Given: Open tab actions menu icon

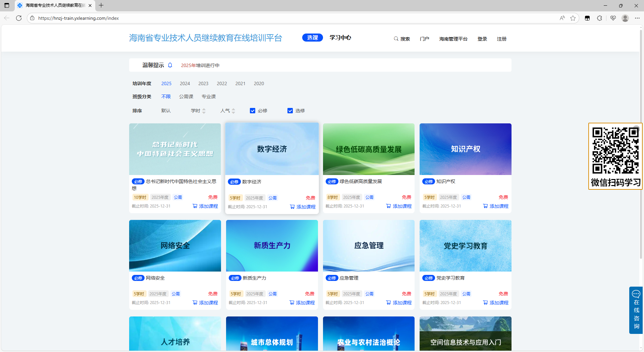Looking at the screenshot, I should [x=7, y=5].
